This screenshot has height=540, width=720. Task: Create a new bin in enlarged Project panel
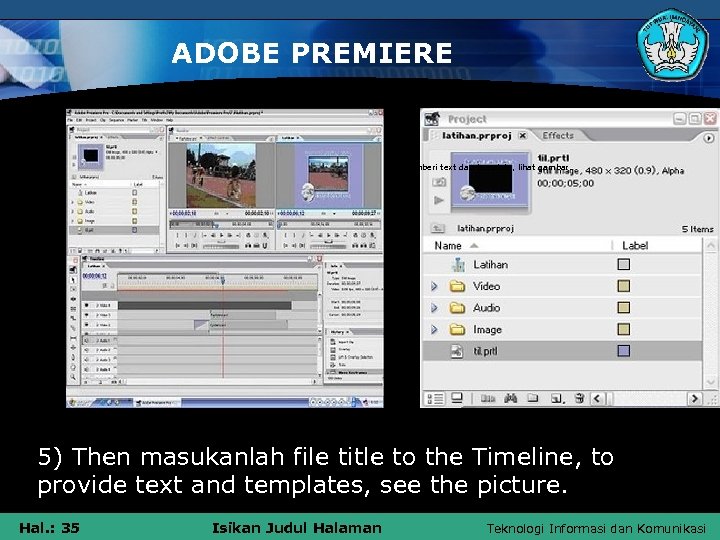pos(533,398)
